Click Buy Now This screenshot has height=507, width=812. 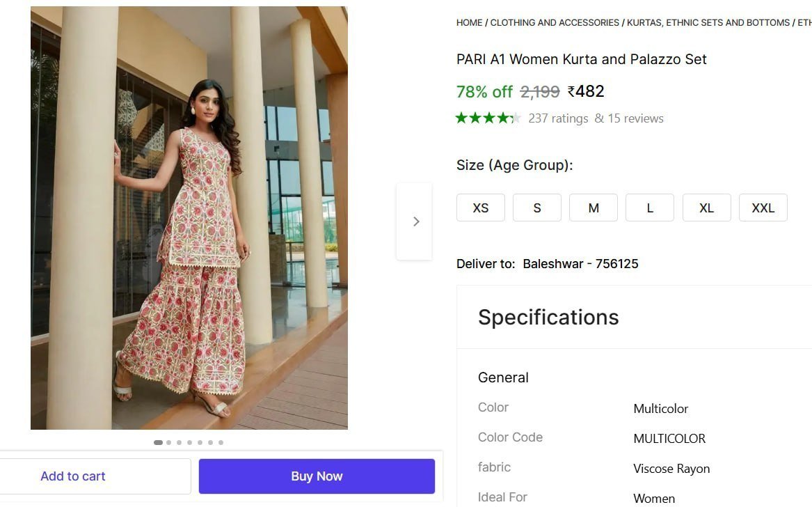pyautogui.click(x=317, y=476)
